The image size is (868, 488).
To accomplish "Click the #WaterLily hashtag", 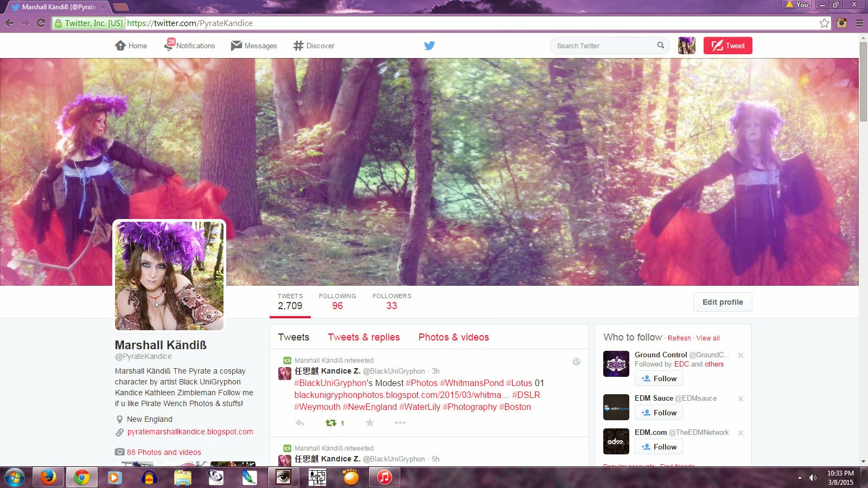I will [x=420, y=407].
